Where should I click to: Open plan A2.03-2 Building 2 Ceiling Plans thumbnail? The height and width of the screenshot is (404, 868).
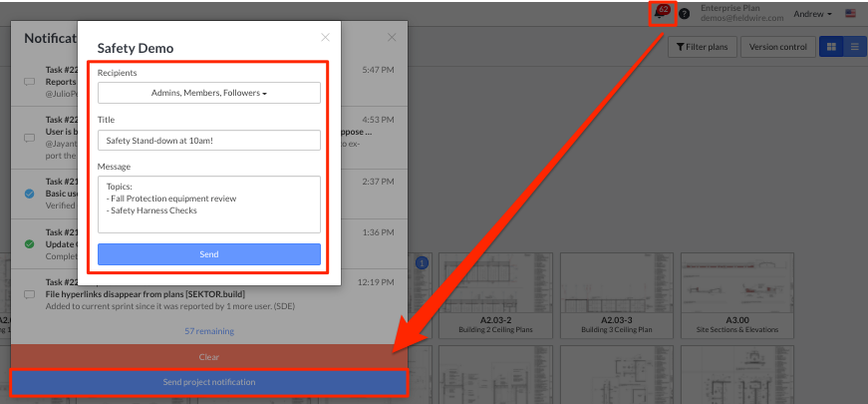pos(495,283)
